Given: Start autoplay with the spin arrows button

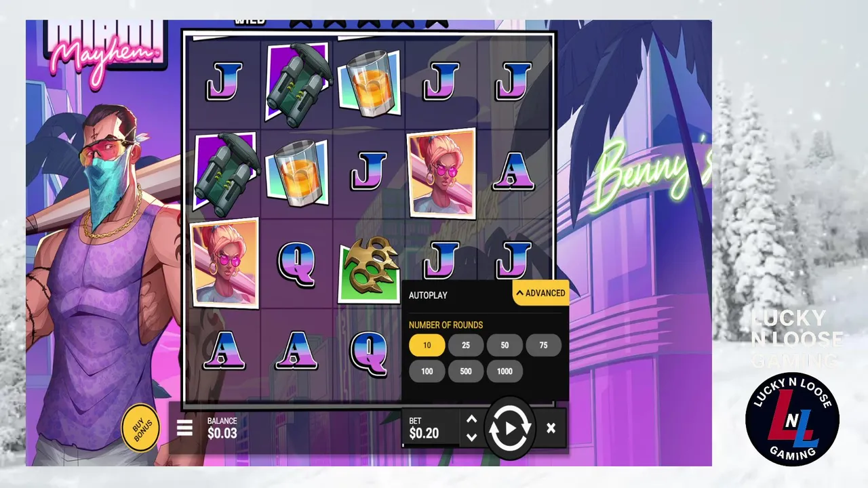Looking at the screenshot, I should (x=510, y=428).
